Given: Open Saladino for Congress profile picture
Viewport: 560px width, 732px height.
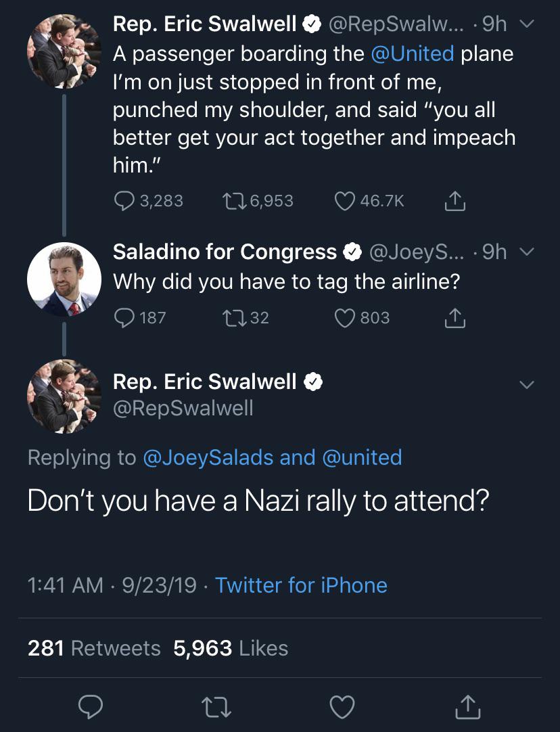Looking at the screenshot, I should pyautogui.click(x=64, y=279).
